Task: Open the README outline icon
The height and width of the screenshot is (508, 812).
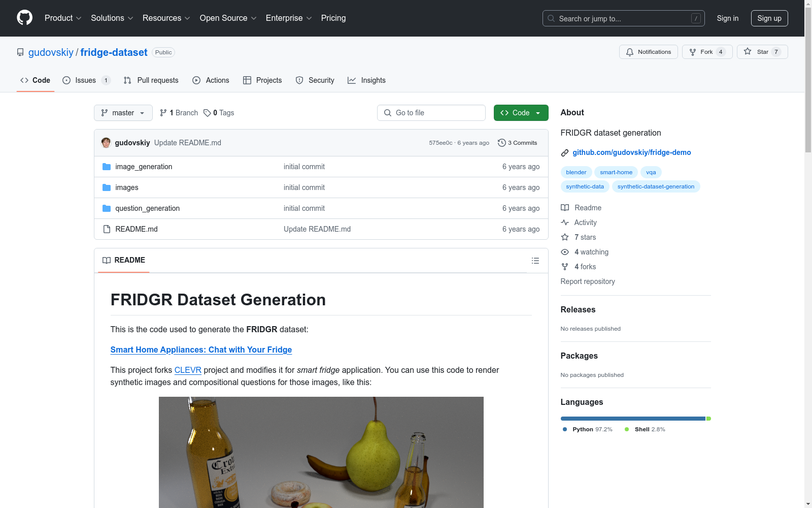Action: pos(535,261)
